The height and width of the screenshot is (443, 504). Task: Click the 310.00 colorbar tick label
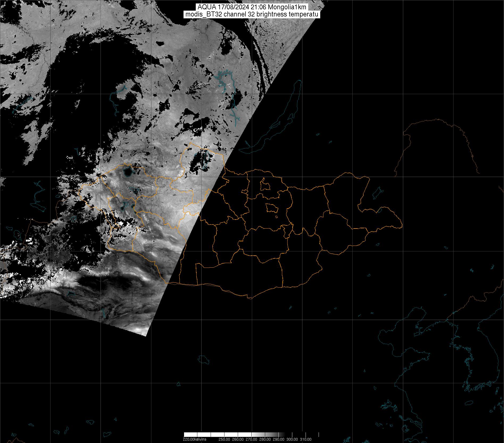[x=306, y=439]
